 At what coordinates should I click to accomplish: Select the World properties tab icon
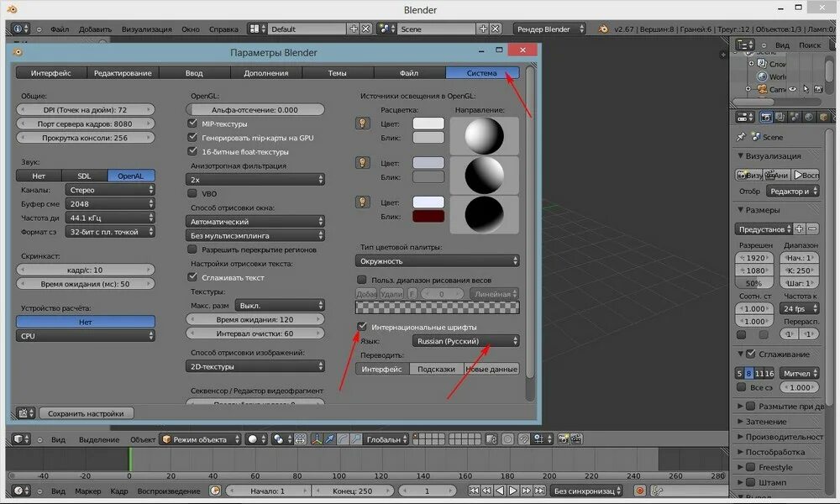(x=809, y=118)
